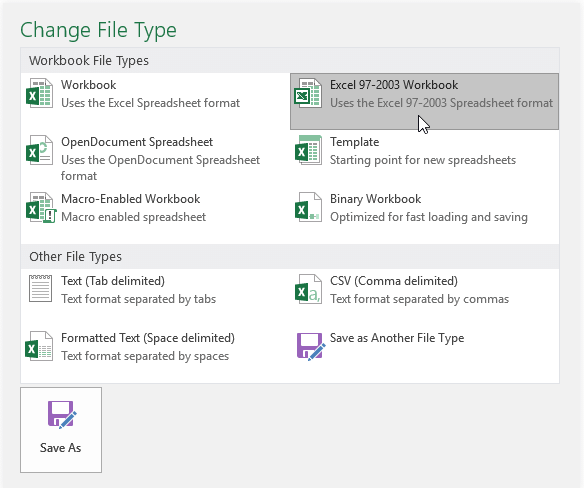Image resolution: width=584 pixels, height=488 pixels.
Task: Click 'Starting point for new spreadsheets' description
Action: click(x=423, y=160)
